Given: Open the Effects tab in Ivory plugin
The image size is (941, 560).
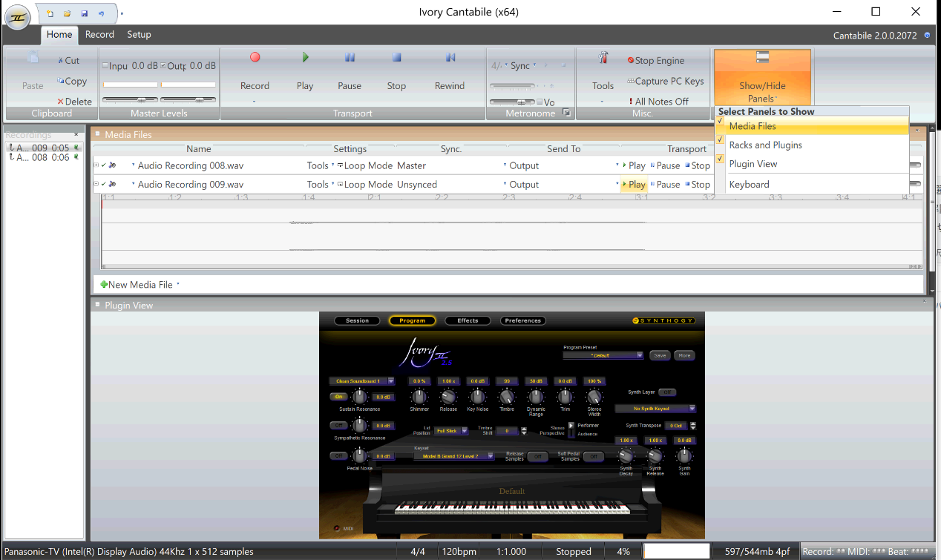Looking at the screenshot, I should [468, 320].
